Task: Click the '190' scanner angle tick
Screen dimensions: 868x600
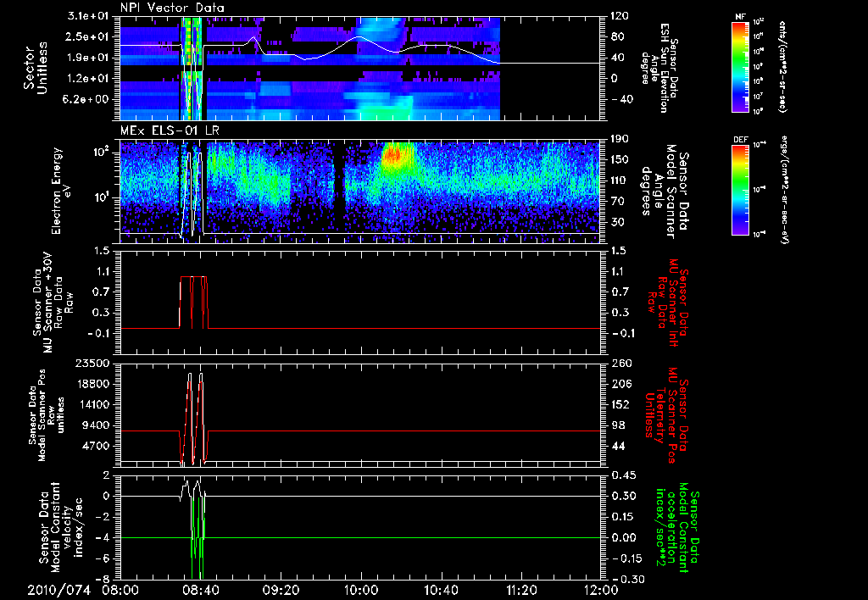Action: click(620, 139)
